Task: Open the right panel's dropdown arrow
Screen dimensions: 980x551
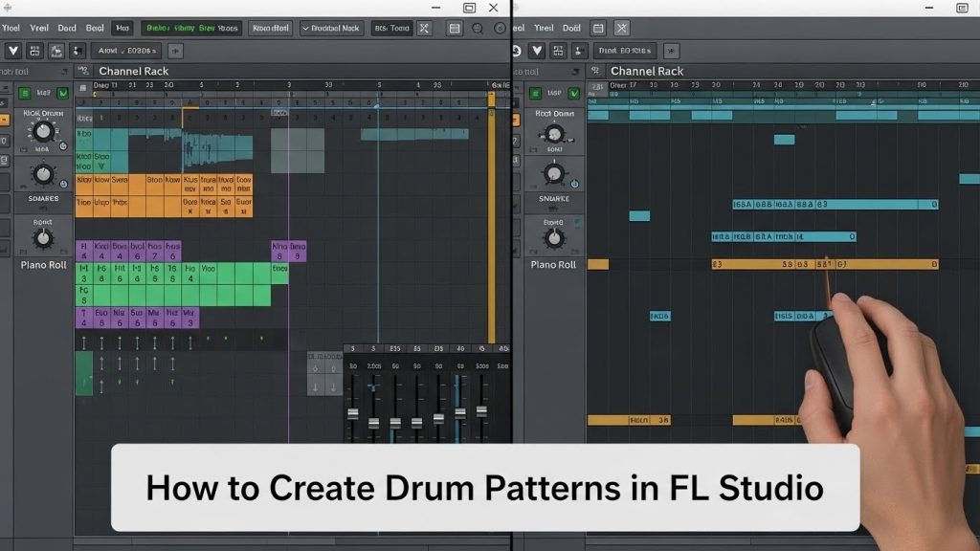Action: [536, 50]
